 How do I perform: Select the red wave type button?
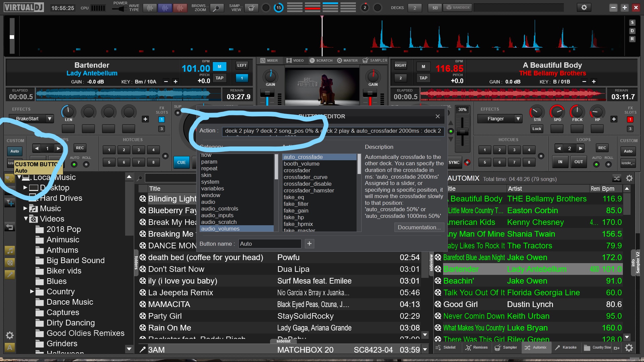180,8
